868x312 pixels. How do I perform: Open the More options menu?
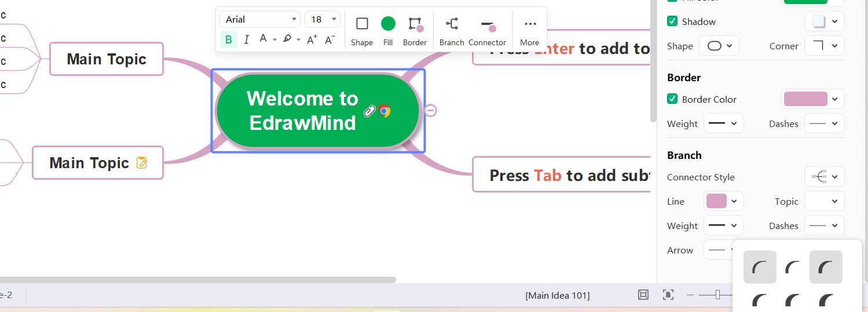click(x=530, y=31)
